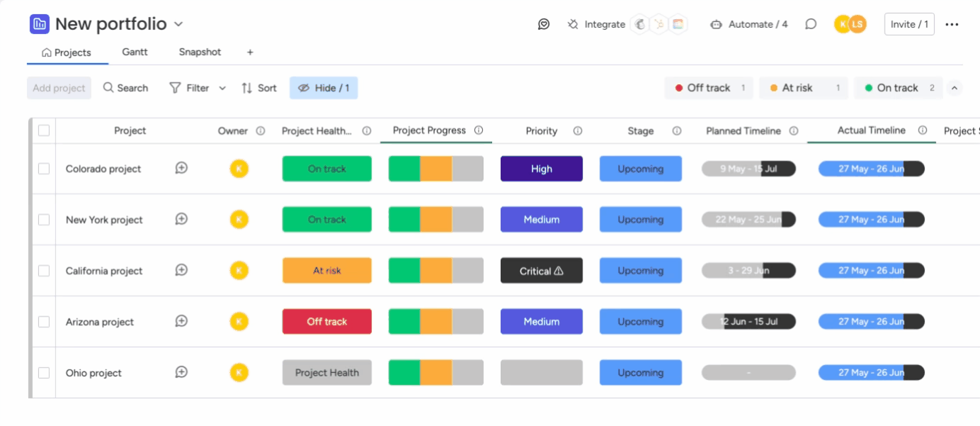Show info for Priority column
980x426 pixels.
pyautogui.click(x=578, y=131)
